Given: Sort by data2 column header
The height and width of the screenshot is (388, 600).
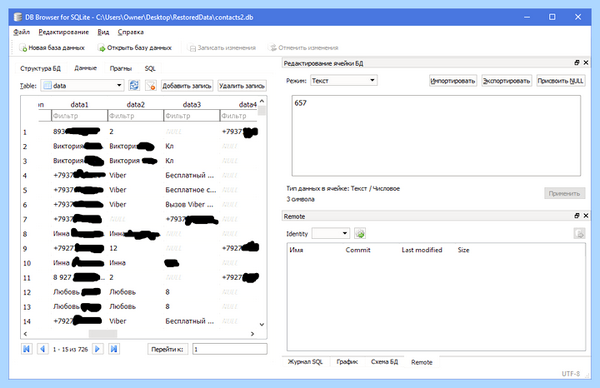Looking at the screenshot, I should [x=135, y=104].
